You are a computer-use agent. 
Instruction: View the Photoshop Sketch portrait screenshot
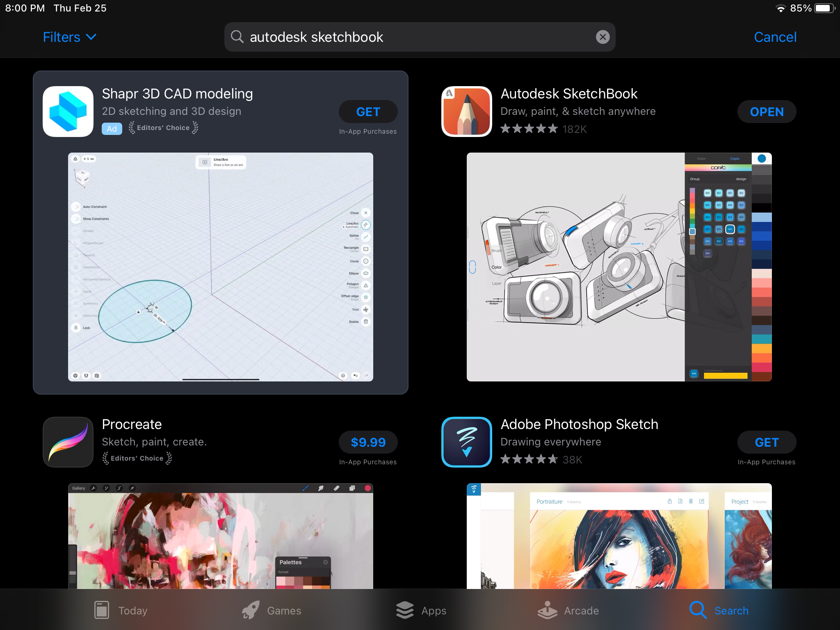[619, 536]
